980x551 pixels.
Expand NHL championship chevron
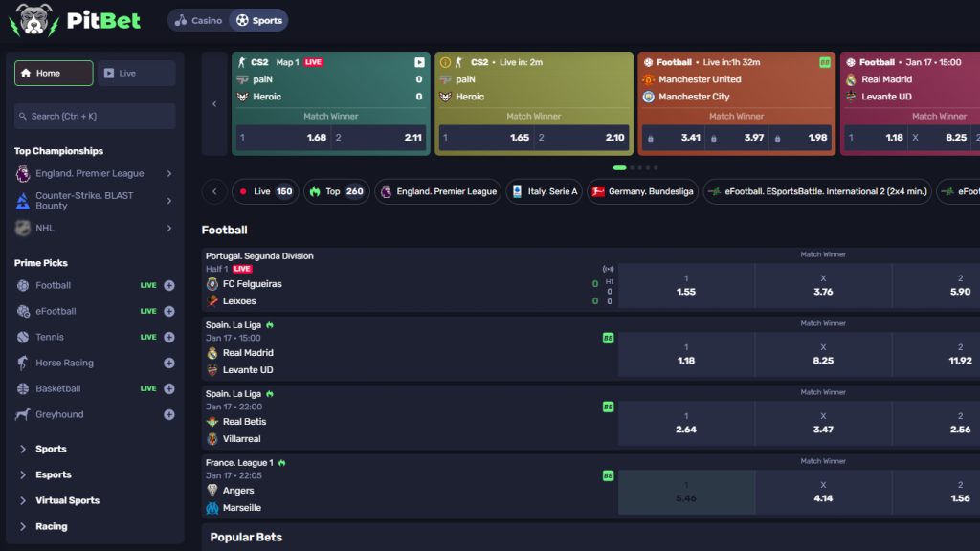tap(169, 228)
